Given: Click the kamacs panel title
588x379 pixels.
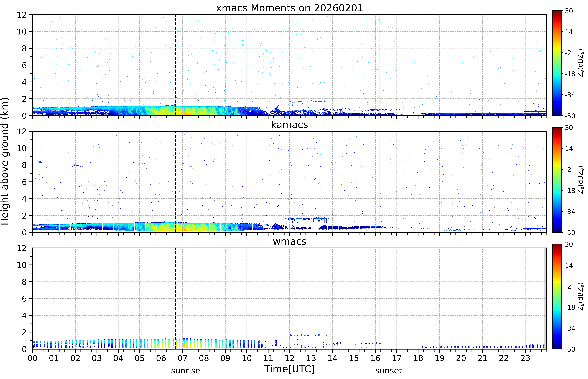Looking at the screenshot, I should click(x=289, y=125).
